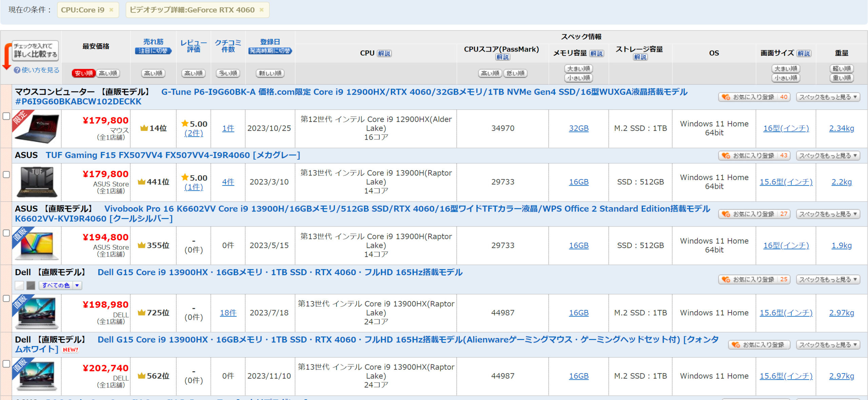Add TUF Gaming F15 to favorites
This screenshot has height=400, width=868.
click(x=754, y=156)
